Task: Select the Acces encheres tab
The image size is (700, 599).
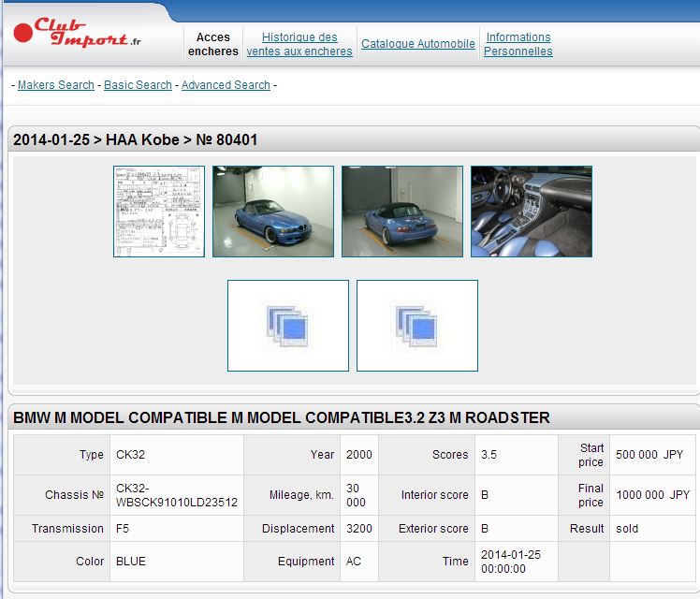Action: coord(213,44)
